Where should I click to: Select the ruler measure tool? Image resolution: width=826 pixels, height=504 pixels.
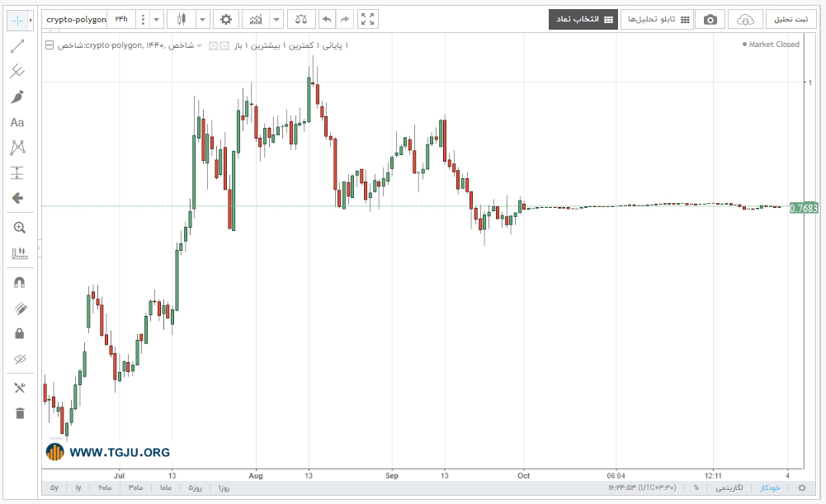point(20,253)
